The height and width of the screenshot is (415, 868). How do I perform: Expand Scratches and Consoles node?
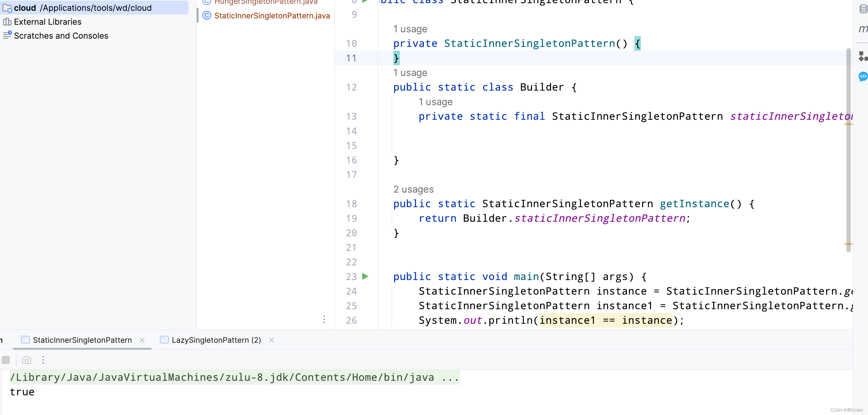[61, 36]
